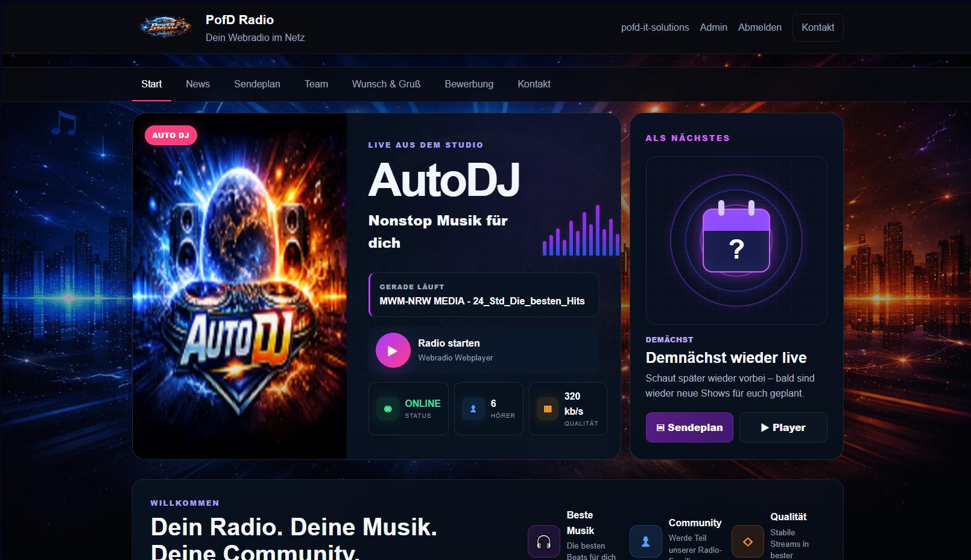Click the AutoDJ show heading
The image size is (971, 560).
pos(444,180)
